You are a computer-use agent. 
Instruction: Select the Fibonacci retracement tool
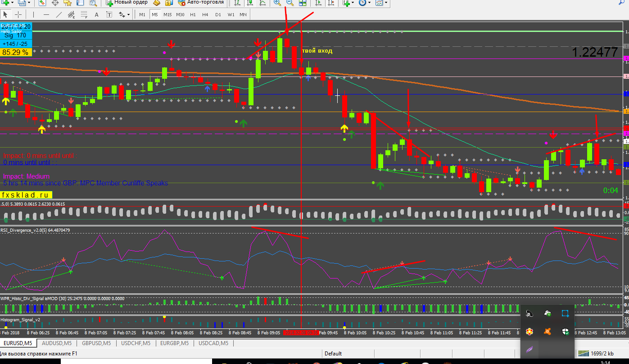84,14
